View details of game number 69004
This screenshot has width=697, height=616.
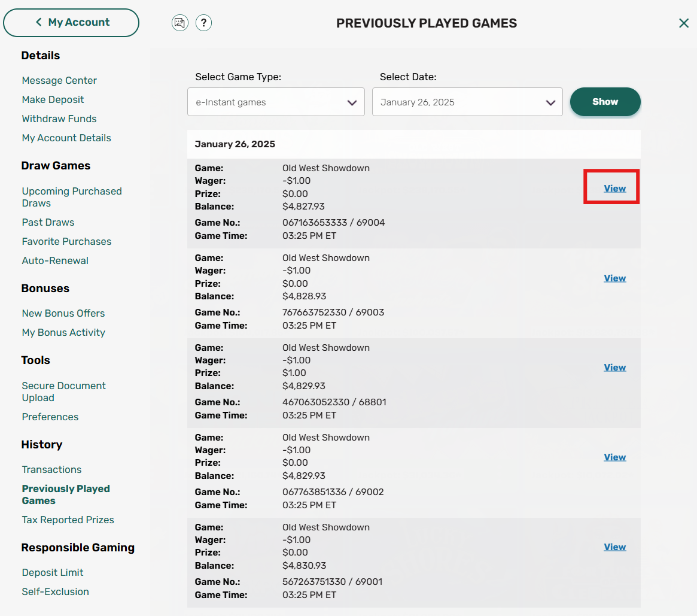point(614,187)
